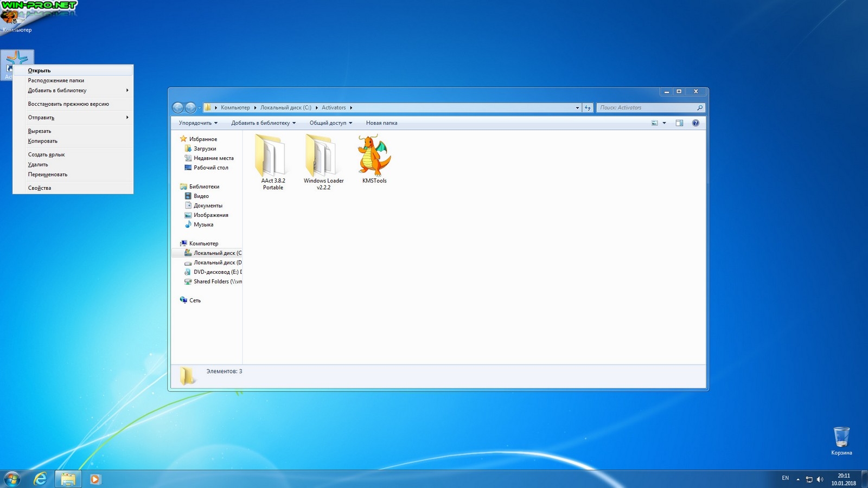Open the network tray icon
Viewport: 868px width, 488px height.
tap(809, 479)
